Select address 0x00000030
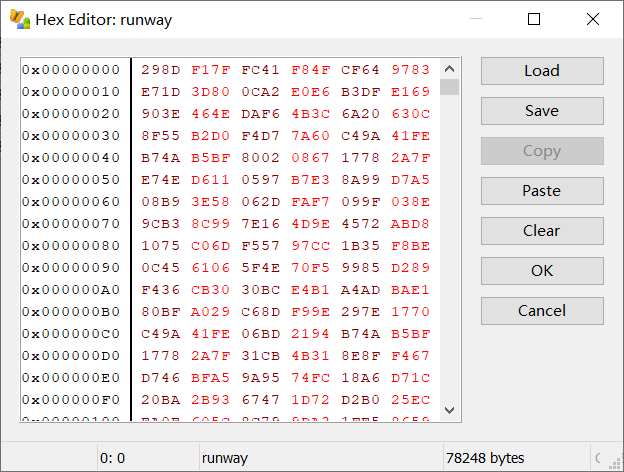 (x=71, y=136)
